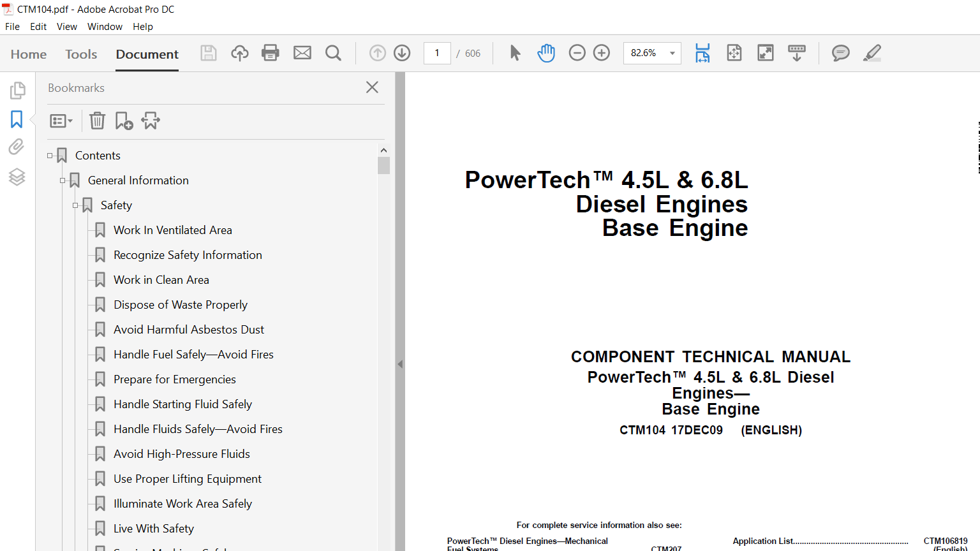Click the fit width scrolling icon
Image resolution: width=980 pixels, height=551 pixels.
[x=702, y=53]
